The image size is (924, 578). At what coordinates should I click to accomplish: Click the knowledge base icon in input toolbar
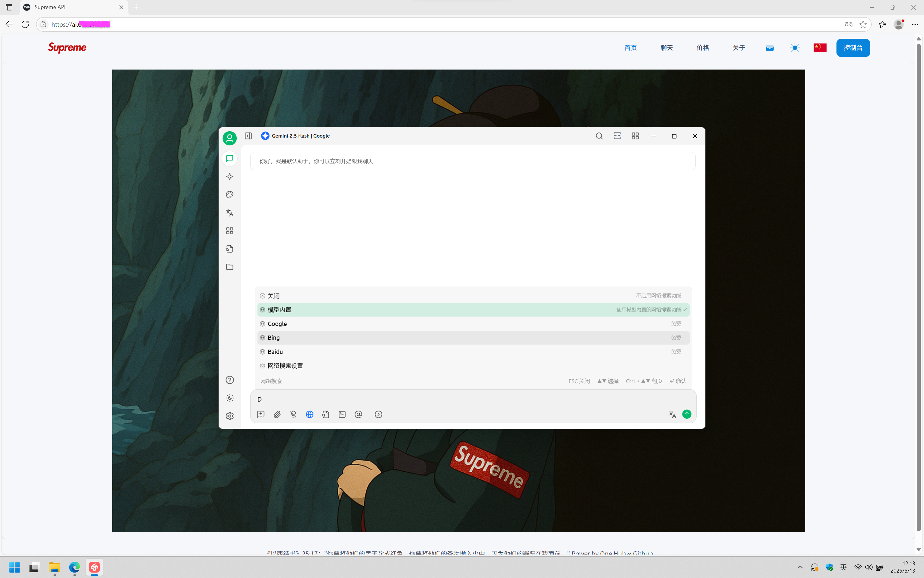pos(326,415)
